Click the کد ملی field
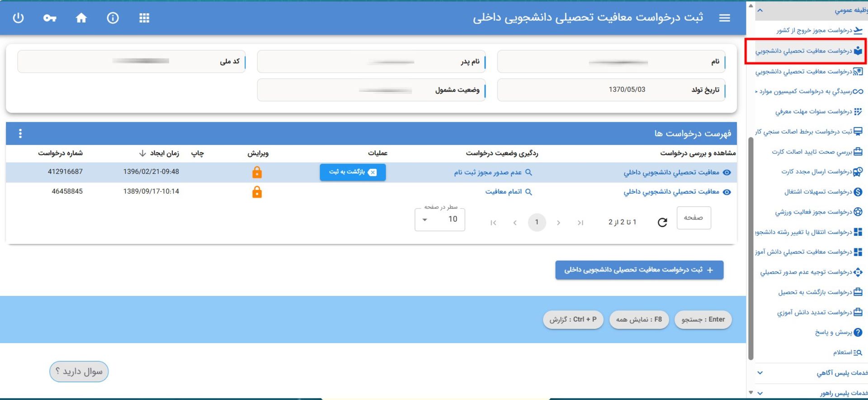Image resolution: width=868 pixels, height=400 pixels. pos(132,62)
